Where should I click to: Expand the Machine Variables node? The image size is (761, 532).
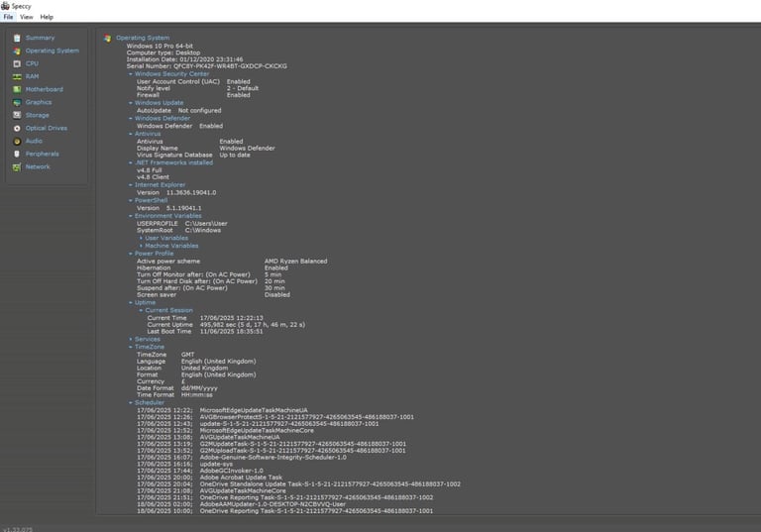141,246
